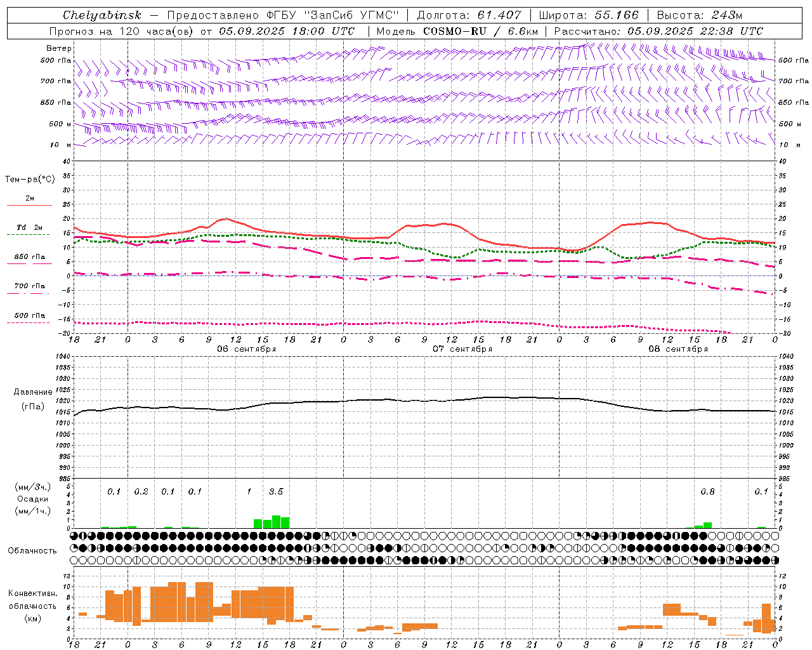Click 'Предоставлено ФГБУ ЗапСиб УГМС' provider text
Screen dimensions: 812x650
283,15
